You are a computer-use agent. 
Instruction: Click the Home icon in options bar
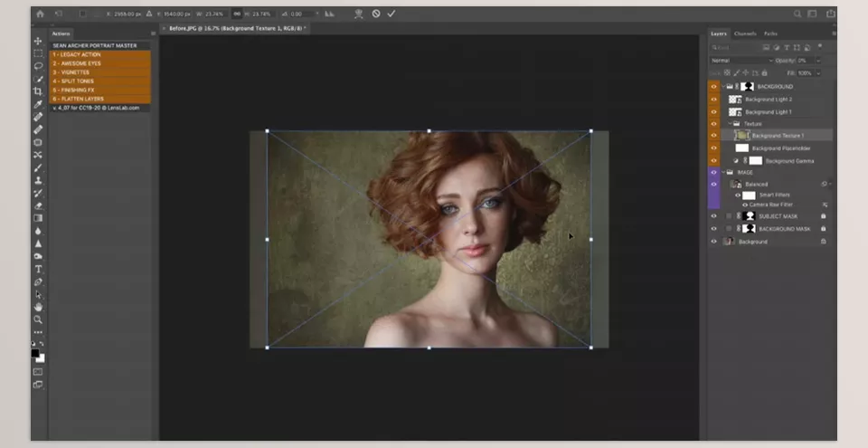click(x=40, y=14)
